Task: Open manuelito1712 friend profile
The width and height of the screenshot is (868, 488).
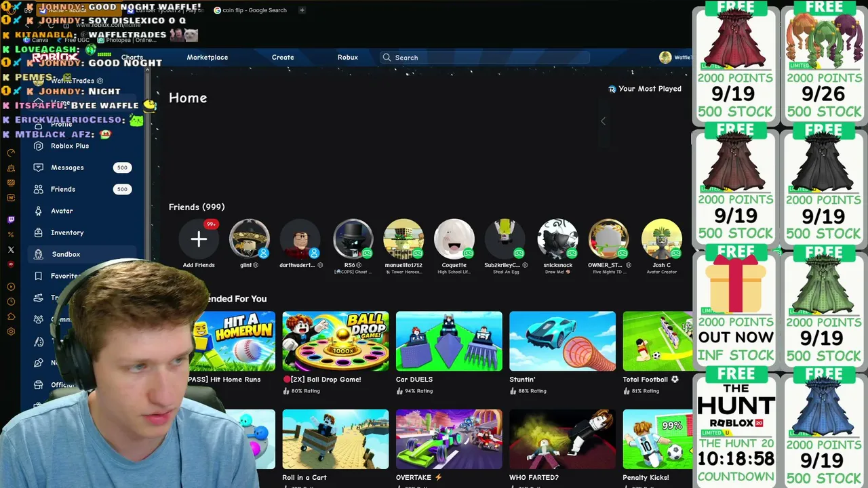Action: click(x=403, y=239)
